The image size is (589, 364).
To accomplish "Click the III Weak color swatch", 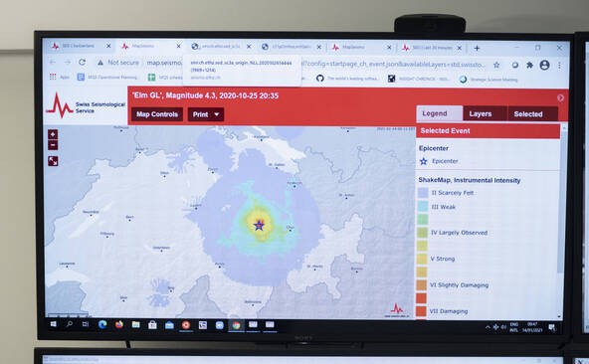I will (423, 206).
